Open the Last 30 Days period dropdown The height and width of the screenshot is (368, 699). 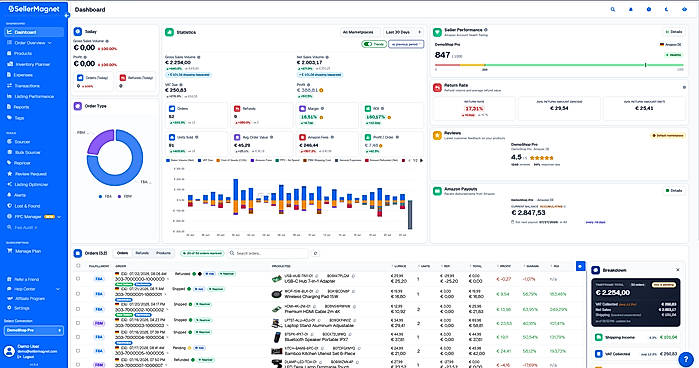point(398,32)
